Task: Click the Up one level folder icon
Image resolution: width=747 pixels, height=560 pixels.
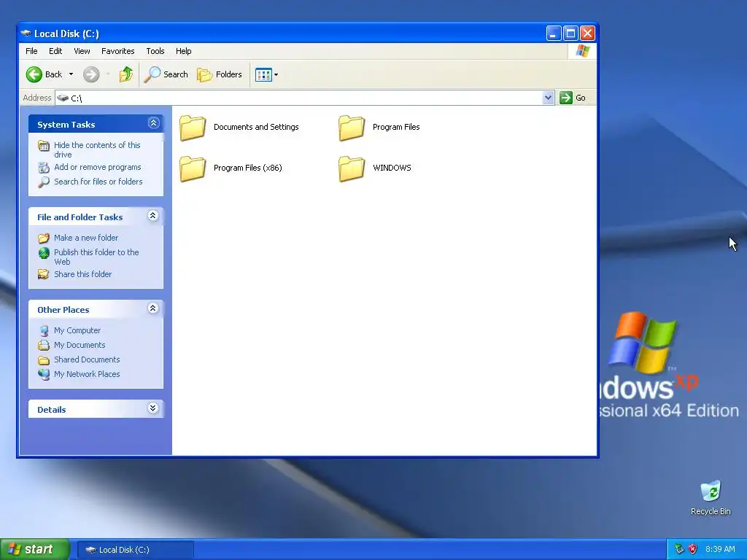Action: pyautogui.click(x=126, y=74)
